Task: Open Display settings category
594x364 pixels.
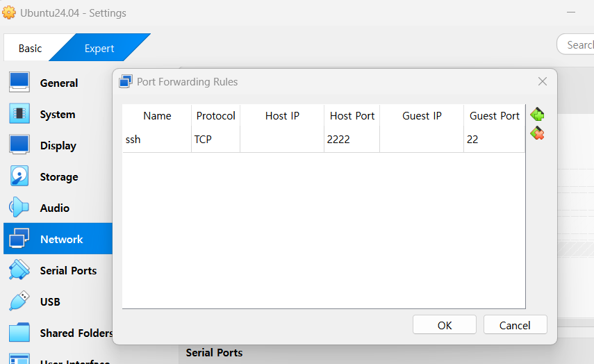Action: [58, 145]
